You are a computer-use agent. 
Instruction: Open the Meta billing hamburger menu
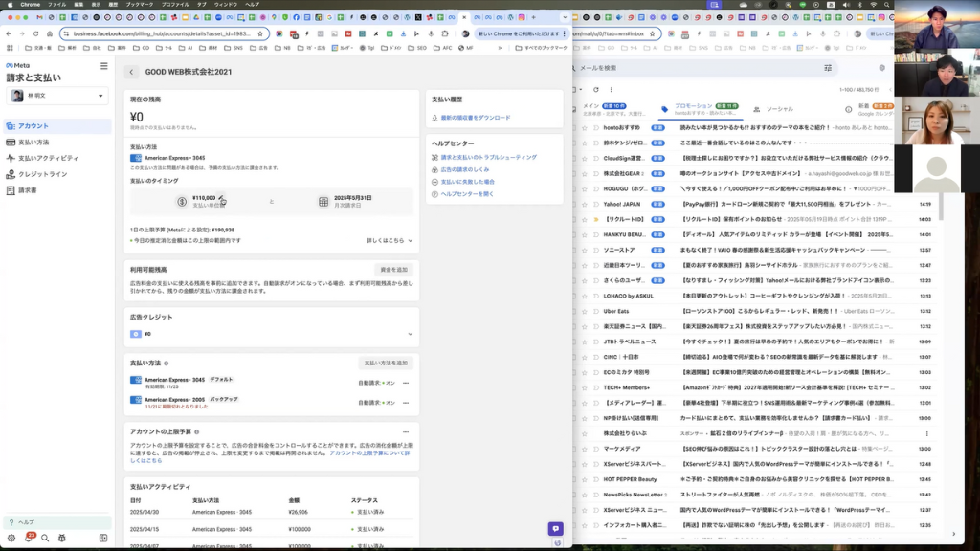tap(103, 66)
